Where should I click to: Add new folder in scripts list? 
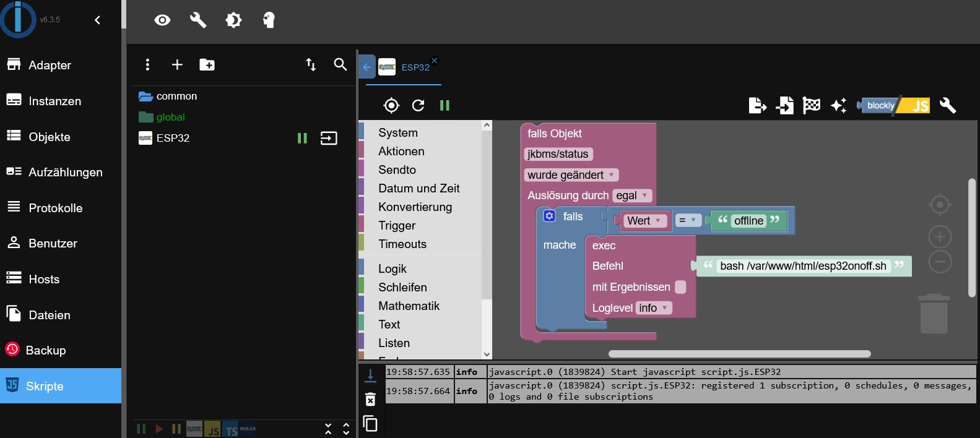[x=207, y=65]
